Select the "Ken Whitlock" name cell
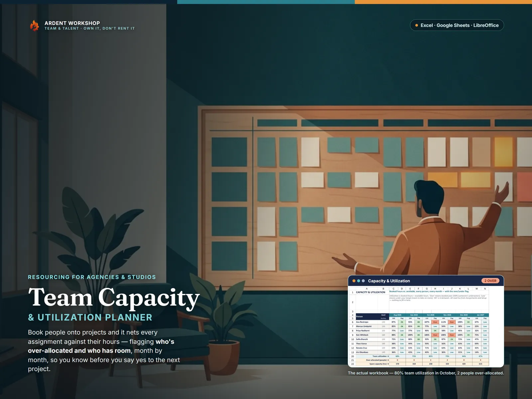 point(367,335)
